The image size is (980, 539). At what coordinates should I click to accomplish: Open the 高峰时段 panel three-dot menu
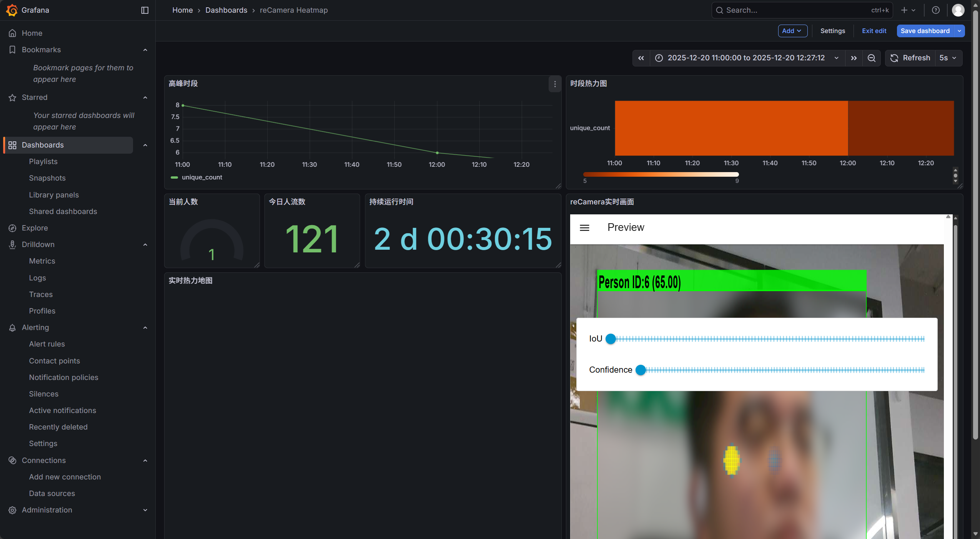(x=554, y=84)
